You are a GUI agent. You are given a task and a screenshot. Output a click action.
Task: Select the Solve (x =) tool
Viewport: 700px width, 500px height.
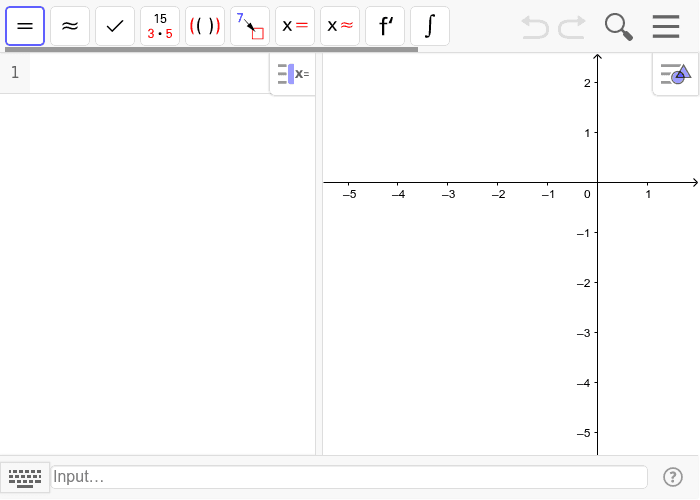(295, 26)
